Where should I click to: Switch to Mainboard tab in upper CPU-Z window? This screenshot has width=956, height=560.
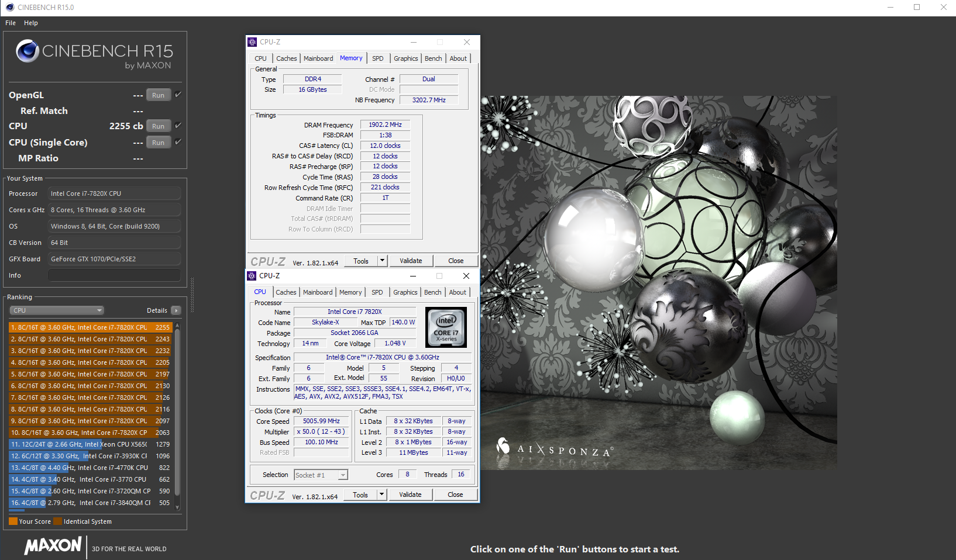[x=318, y=58]
